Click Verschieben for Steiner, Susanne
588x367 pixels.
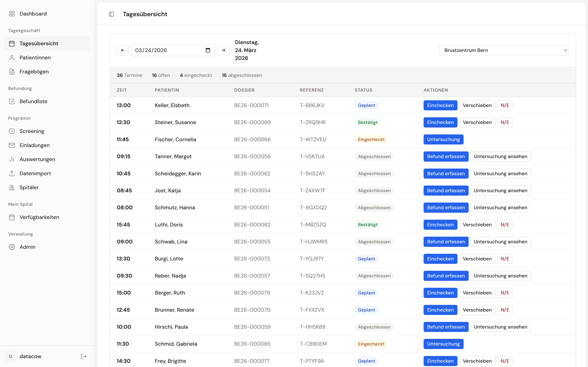[477, 122]
